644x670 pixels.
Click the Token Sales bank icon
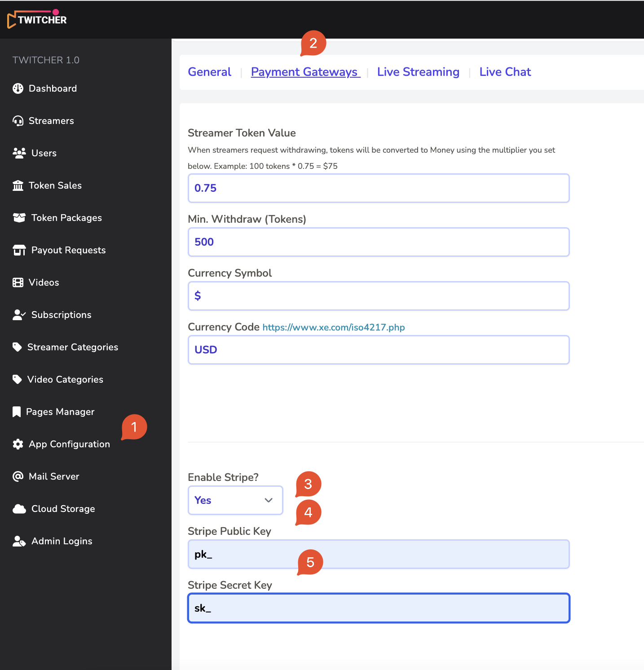click(x=18, y=185)
